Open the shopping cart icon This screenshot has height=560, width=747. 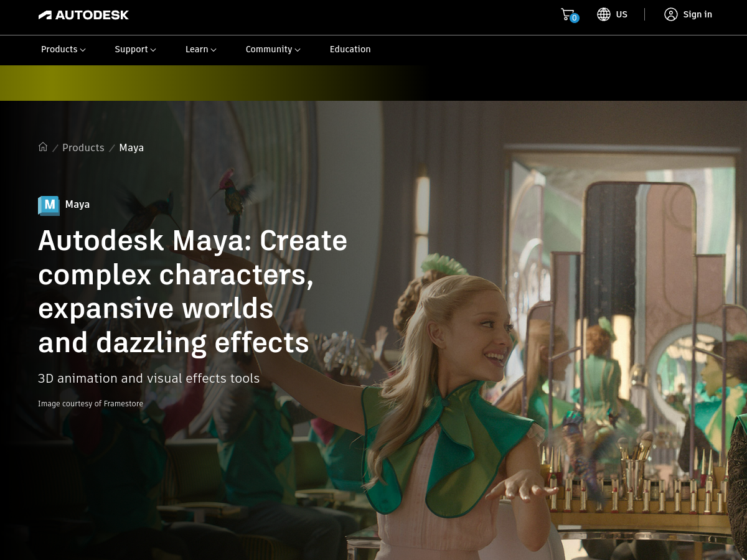[x=567, y=14]
